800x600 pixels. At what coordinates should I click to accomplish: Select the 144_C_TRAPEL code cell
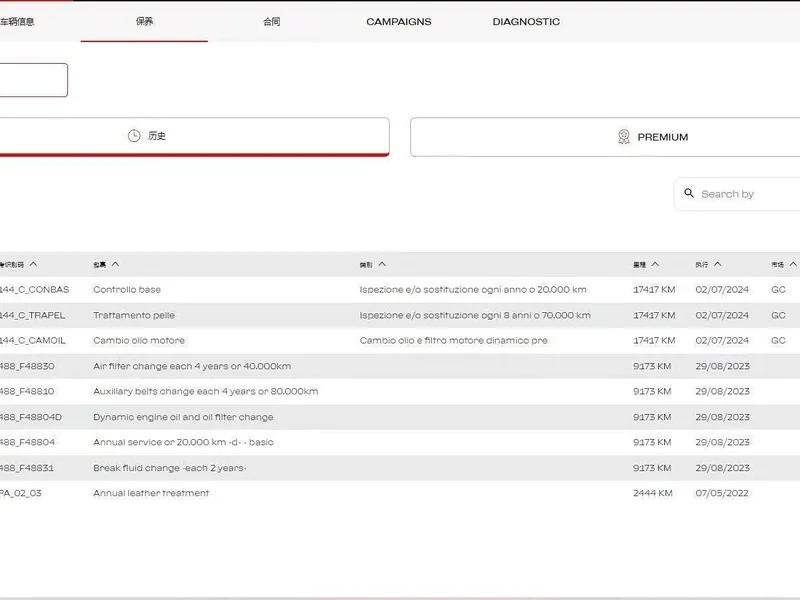(33, 315)
